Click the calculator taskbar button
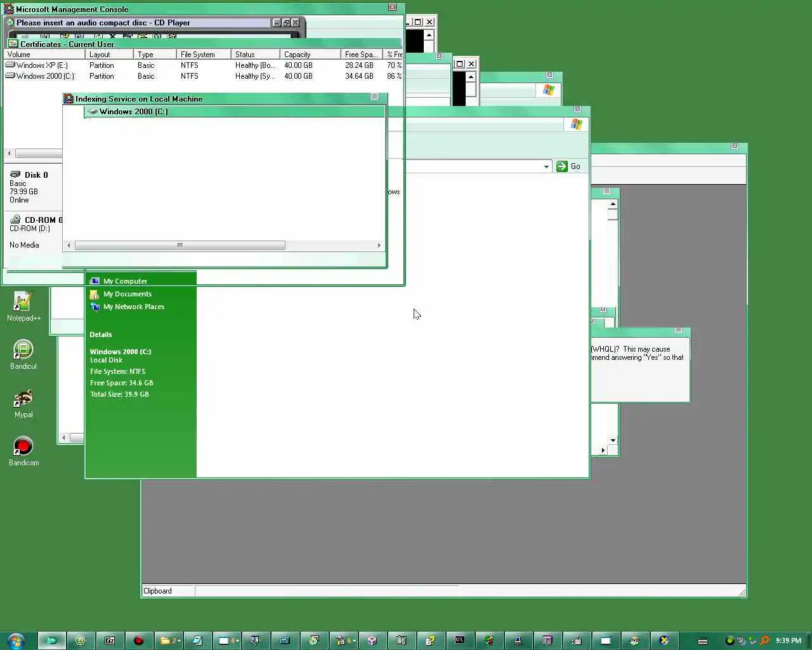Viewport: 812px width, 650px height. (x=285, y=640)
